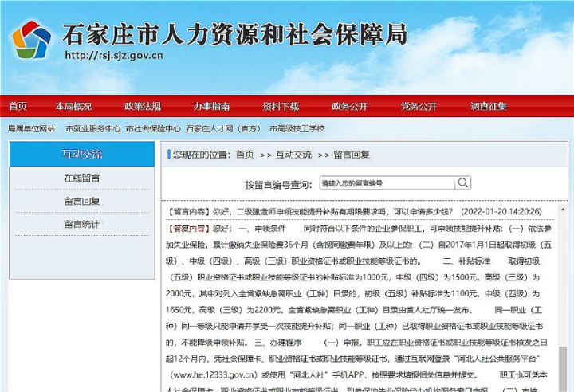
Task: Open 石家庄人才网（官方） link
Action: tap(224, 128)
